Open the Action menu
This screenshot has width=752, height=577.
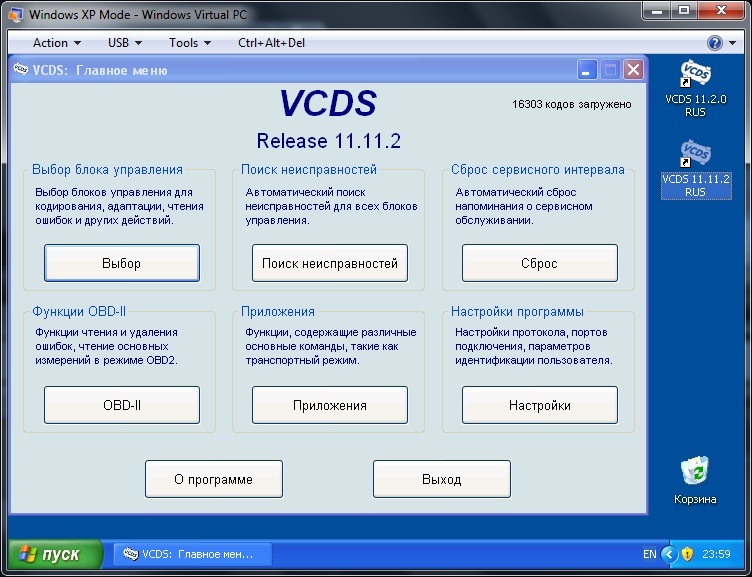pyautogui.click(x=57, y=43)
